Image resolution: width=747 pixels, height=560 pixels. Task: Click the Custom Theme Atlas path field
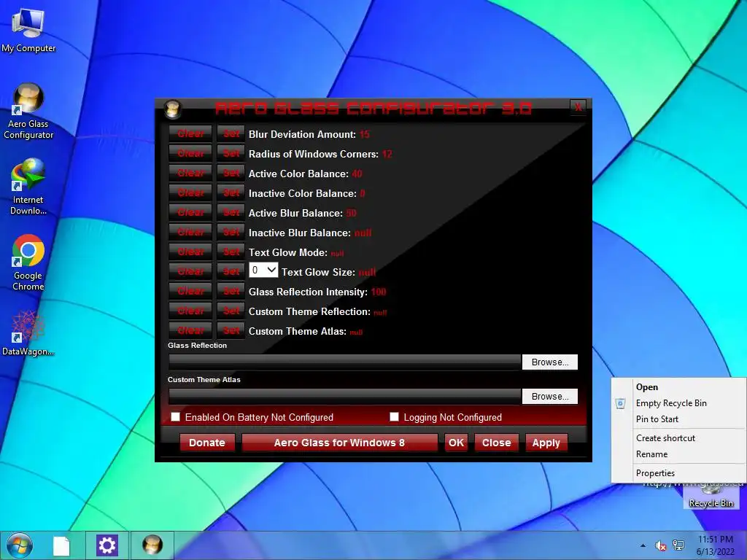pos(344,396)
